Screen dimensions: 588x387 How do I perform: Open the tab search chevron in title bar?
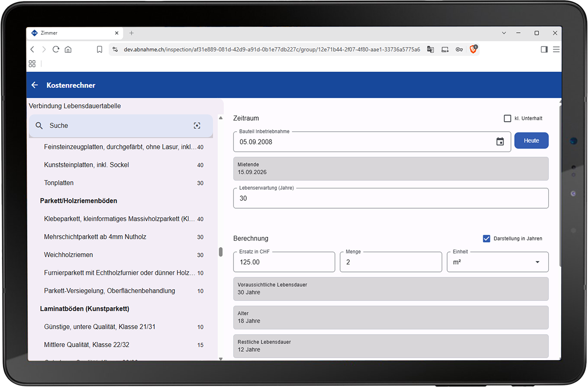point(504,33)
